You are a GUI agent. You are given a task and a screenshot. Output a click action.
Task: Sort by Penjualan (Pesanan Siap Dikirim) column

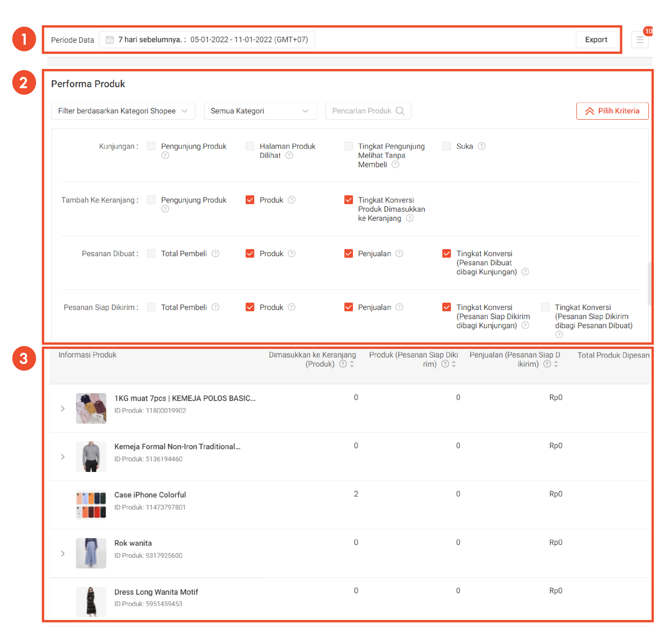(x=556, y=364)
